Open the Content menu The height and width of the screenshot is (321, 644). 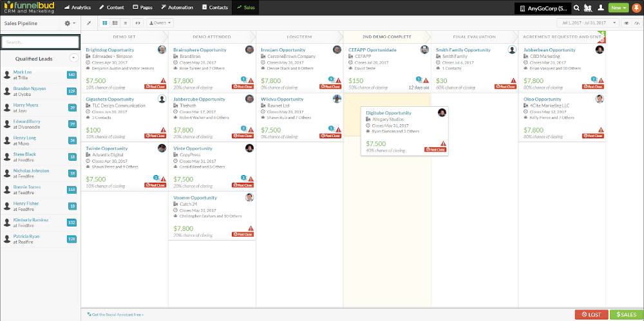pyautogui.click(x=112, y=7)
